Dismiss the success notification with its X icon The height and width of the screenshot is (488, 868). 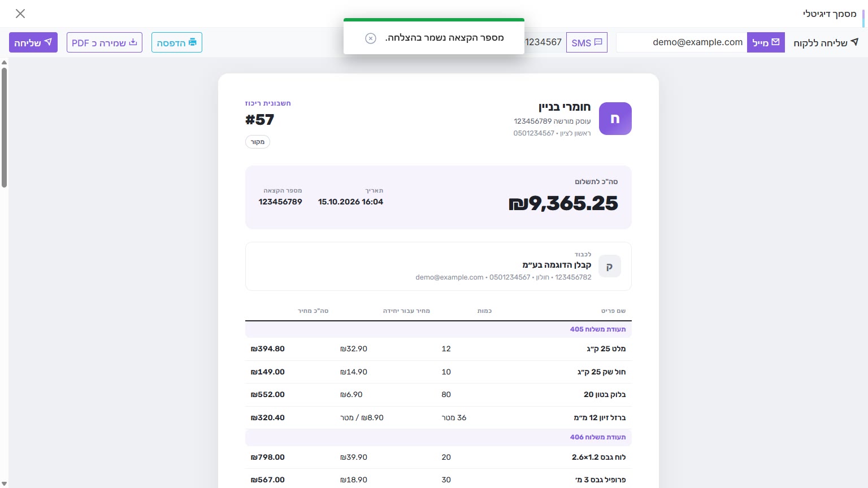(371, 38)
